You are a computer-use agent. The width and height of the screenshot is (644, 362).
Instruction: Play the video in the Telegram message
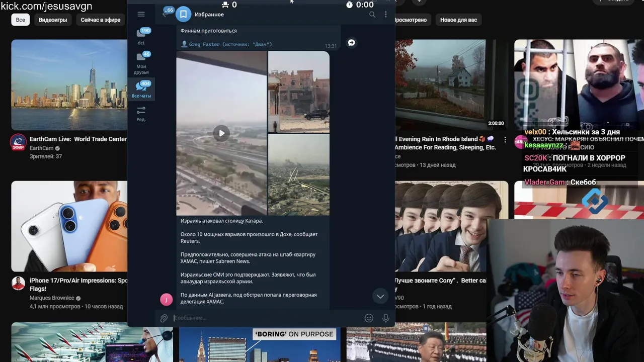pyautogui.click(x=221, y=133)
